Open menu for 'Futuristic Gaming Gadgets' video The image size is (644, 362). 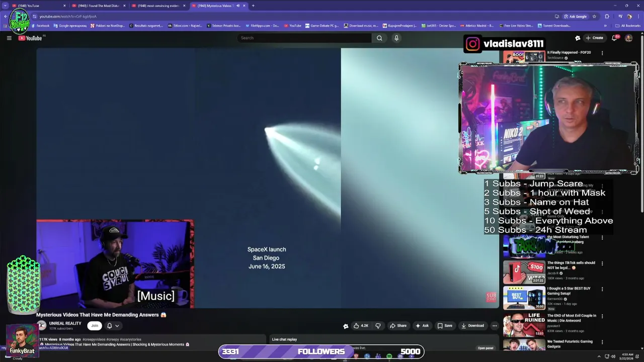[602, 342]
